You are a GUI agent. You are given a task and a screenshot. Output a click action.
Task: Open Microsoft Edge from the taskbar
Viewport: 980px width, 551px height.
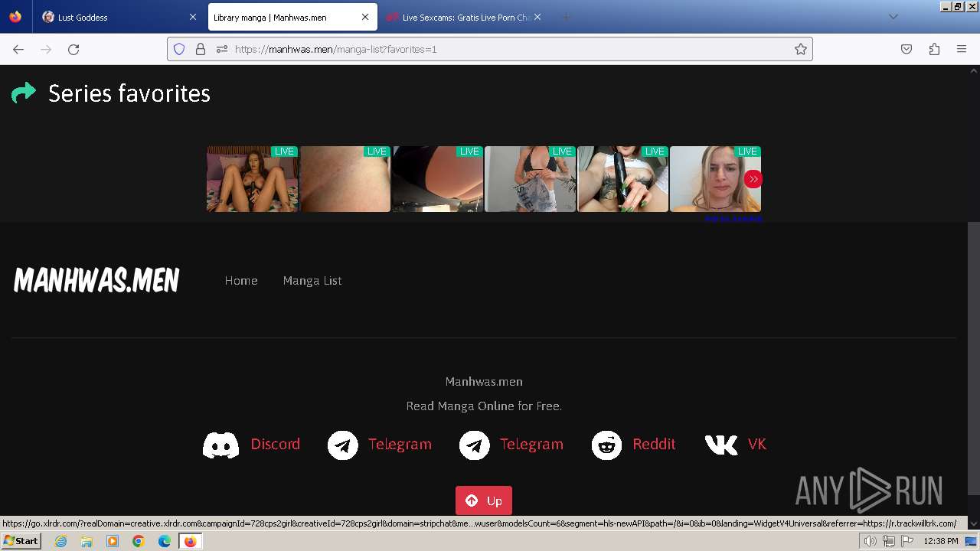(x=165, y=541)
